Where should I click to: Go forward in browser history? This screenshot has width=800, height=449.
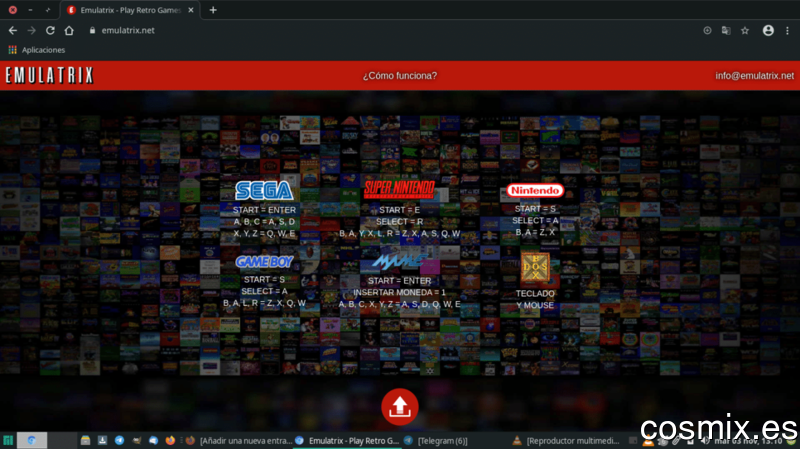32,31
